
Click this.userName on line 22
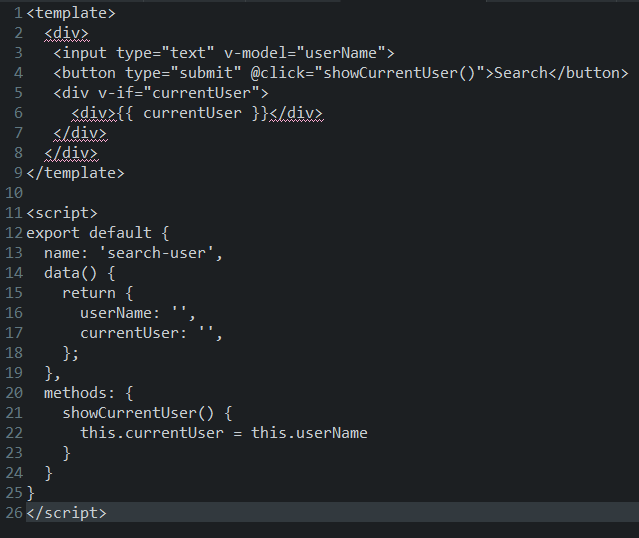click(x=309, y=433)
